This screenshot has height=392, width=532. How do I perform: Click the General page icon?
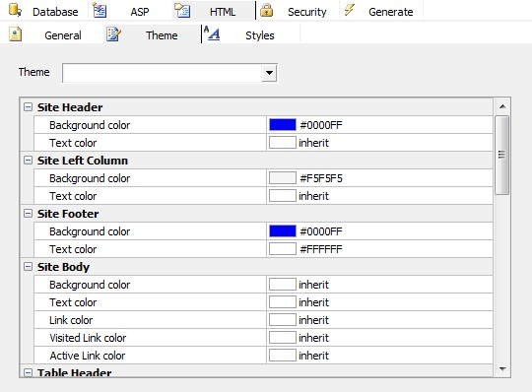pos(15,34)
